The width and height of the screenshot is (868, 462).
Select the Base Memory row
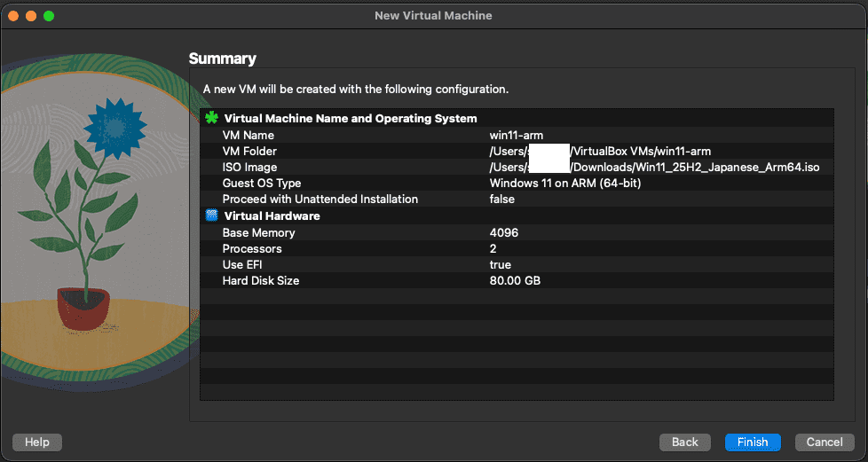[x=258, y=232]
